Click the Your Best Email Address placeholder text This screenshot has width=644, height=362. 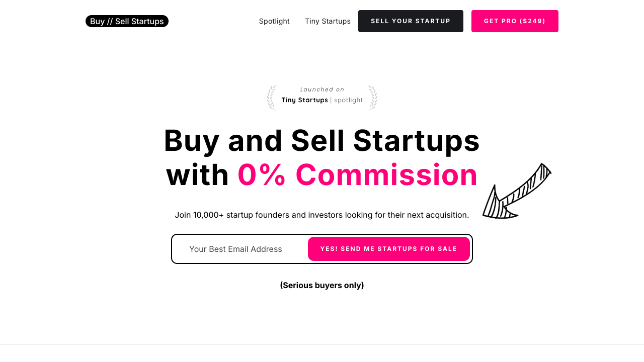click(235, 249)
